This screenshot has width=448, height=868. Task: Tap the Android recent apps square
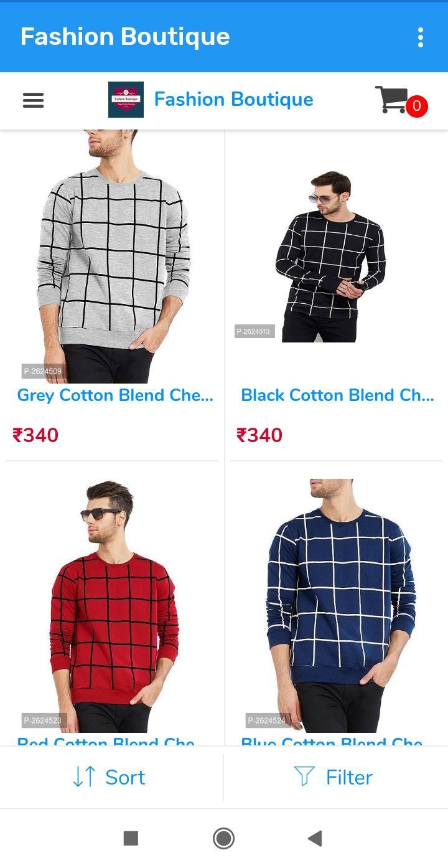coord(131,838)
